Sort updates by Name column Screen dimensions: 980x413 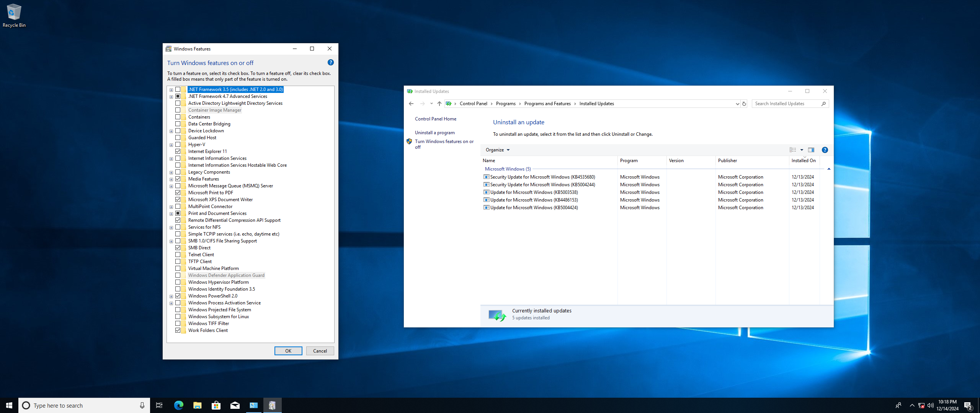tap(549, 161)
